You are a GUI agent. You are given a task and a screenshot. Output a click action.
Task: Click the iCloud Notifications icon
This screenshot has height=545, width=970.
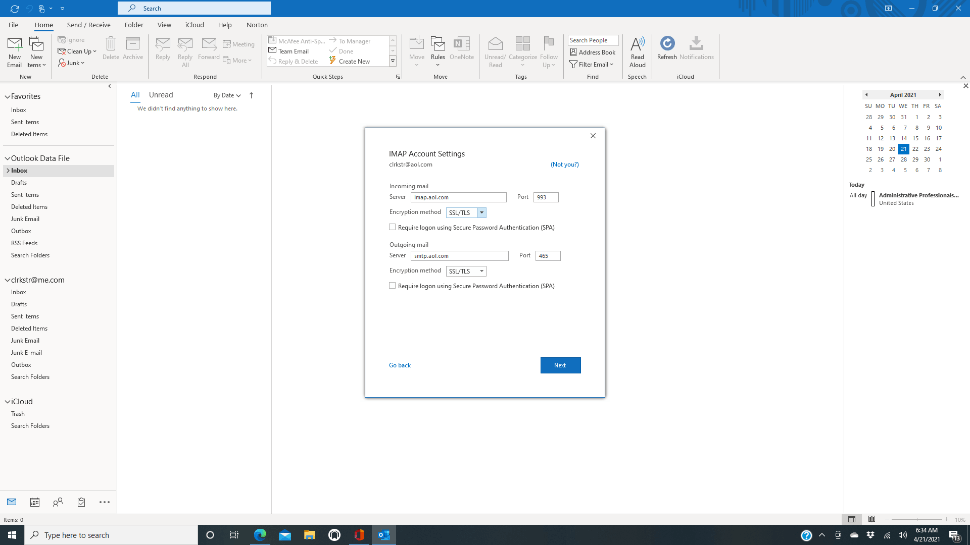[696, 43]
